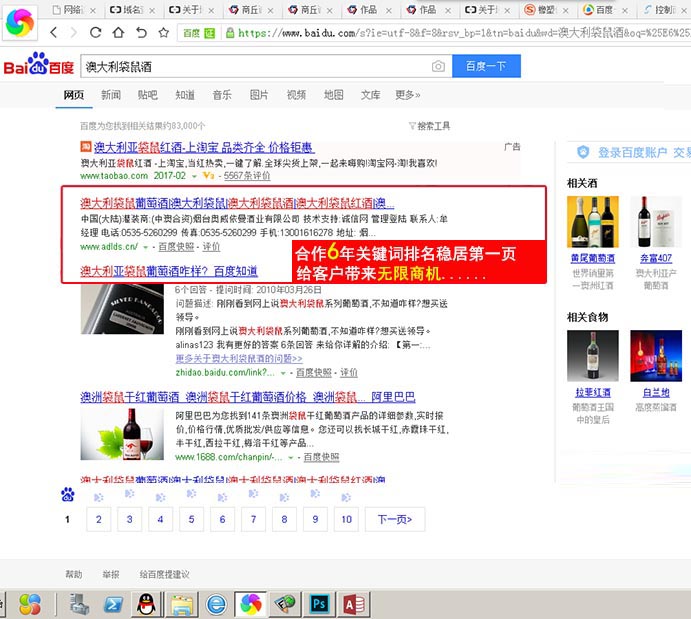The image size is (691, 619).
Task: Go to results page 2
Action: coord(99,519)
